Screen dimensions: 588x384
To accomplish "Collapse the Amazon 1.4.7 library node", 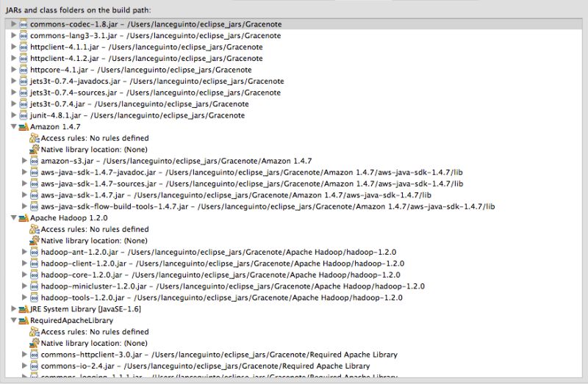I will 13,126.
